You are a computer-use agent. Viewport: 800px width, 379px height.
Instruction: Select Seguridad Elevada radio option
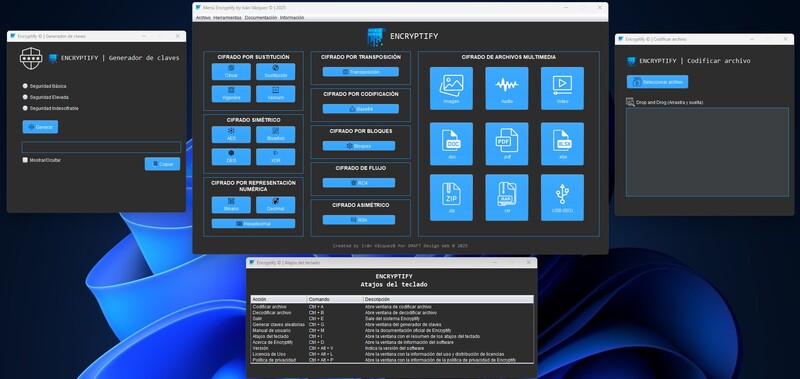[x=26, y=97]
